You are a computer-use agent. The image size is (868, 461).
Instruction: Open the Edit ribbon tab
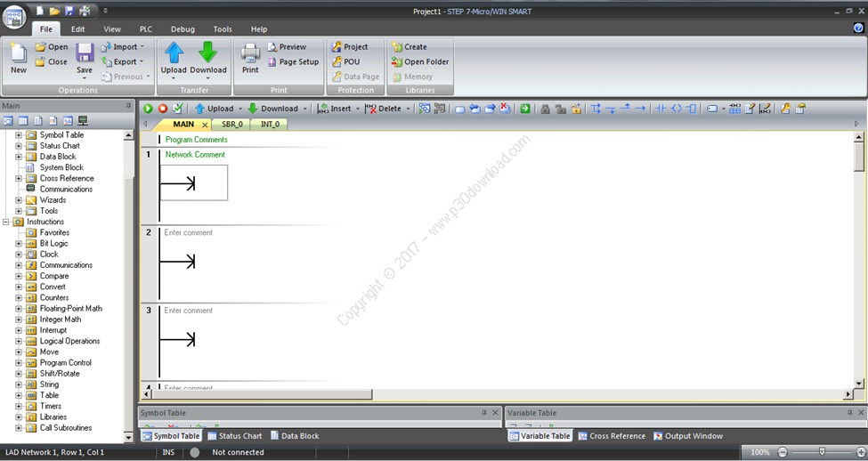tap(78, 29)
